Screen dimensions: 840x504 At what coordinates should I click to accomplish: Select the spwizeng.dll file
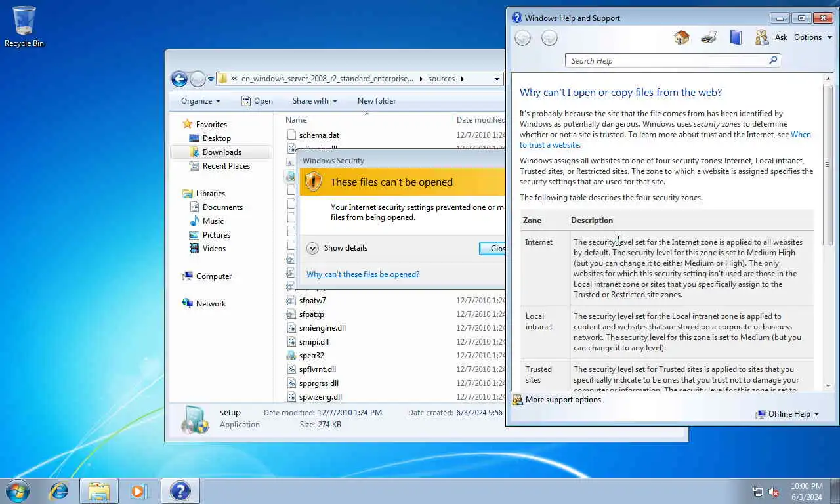tap(320, 397)
